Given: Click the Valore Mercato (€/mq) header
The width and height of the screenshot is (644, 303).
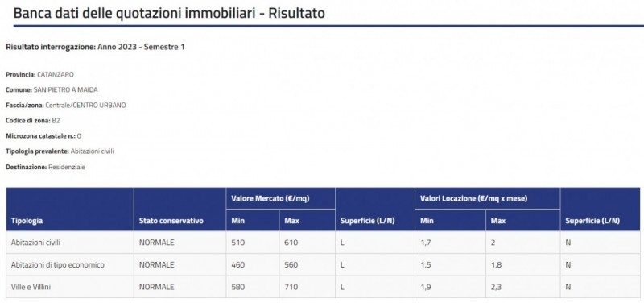Looking at the screenshot, I should click(270, 198).
